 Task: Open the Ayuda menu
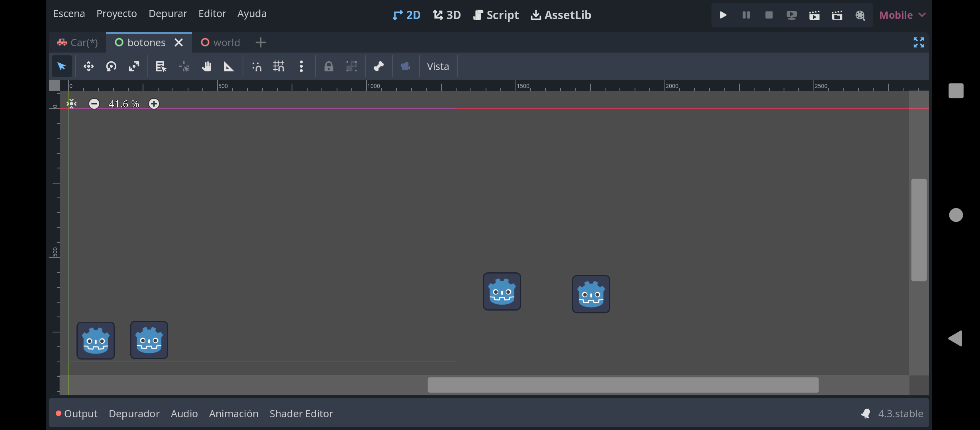(x=252, y=14)
